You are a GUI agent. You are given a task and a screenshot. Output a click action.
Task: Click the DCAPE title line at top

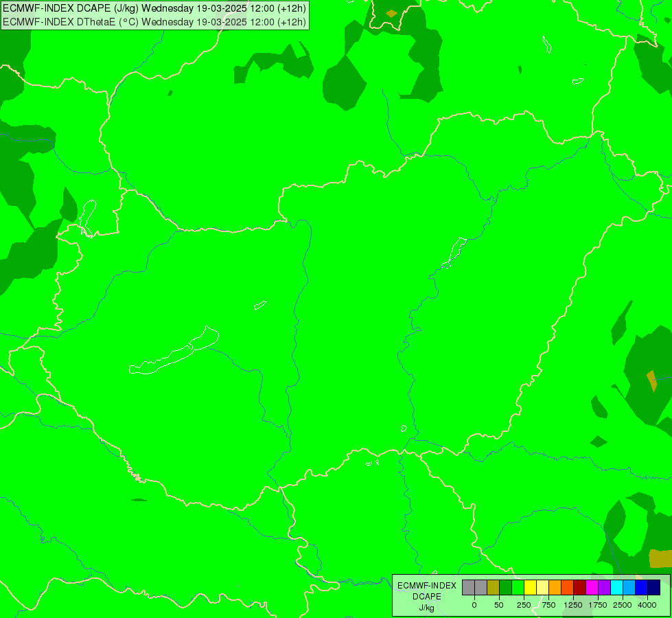(154, 8)
